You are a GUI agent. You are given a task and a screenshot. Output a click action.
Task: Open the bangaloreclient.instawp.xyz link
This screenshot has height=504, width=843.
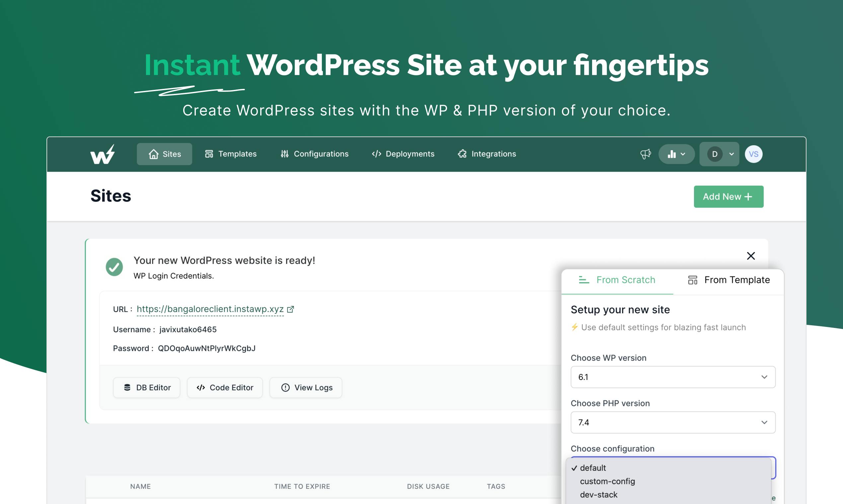210,309
